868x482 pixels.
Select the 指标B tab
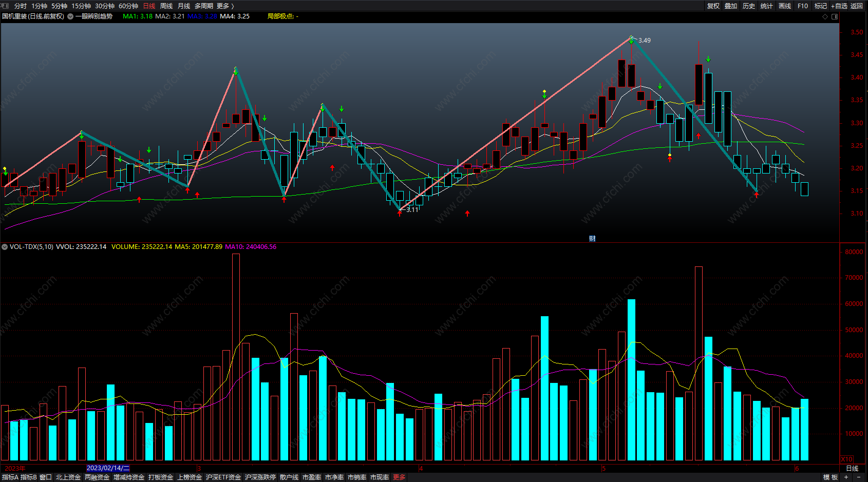point(29,477)
